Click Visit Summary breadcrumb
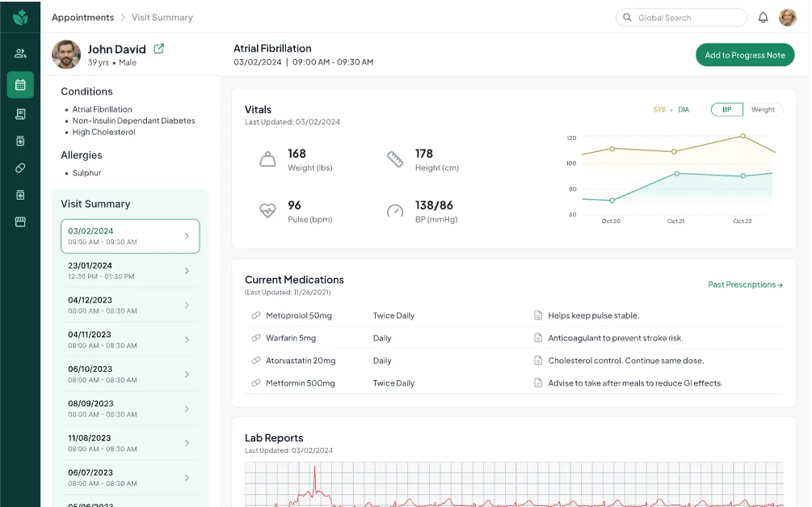Image resolution: width=812 pixels, height=507 pixels. (162, 17)
